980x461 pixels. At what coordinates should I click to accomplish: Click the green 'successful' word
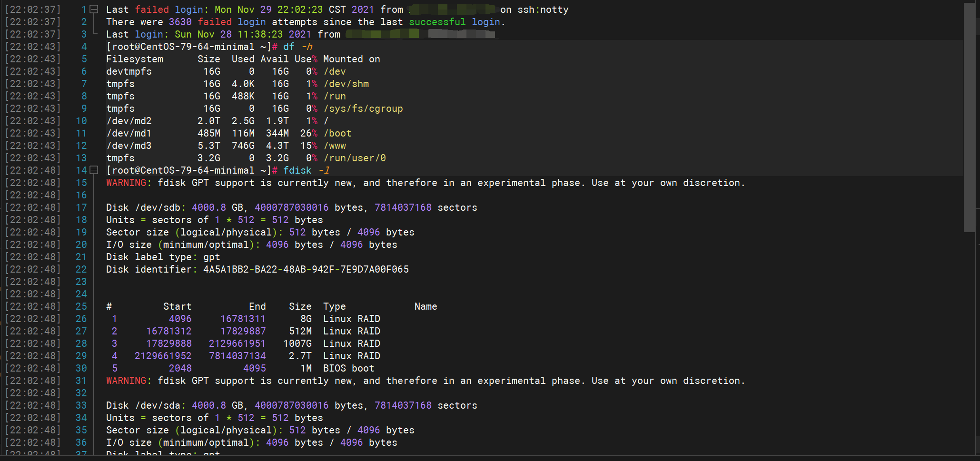(437, 22)
